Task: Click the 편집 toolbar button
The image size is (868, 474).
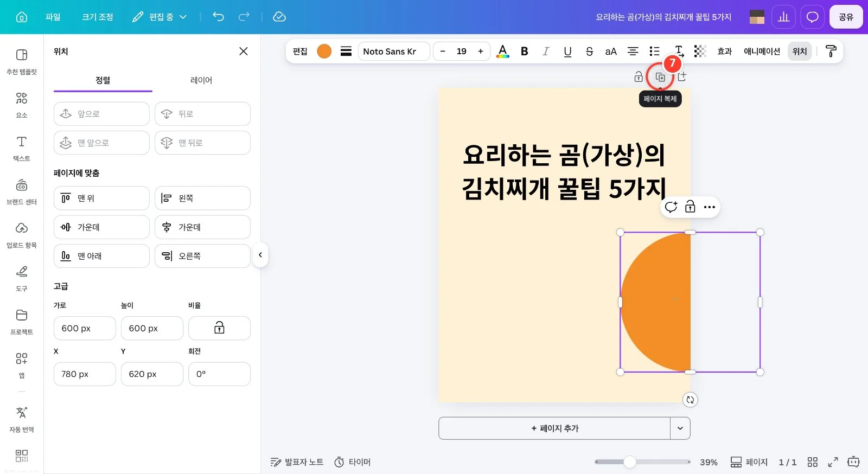Action: click(300, 51)
